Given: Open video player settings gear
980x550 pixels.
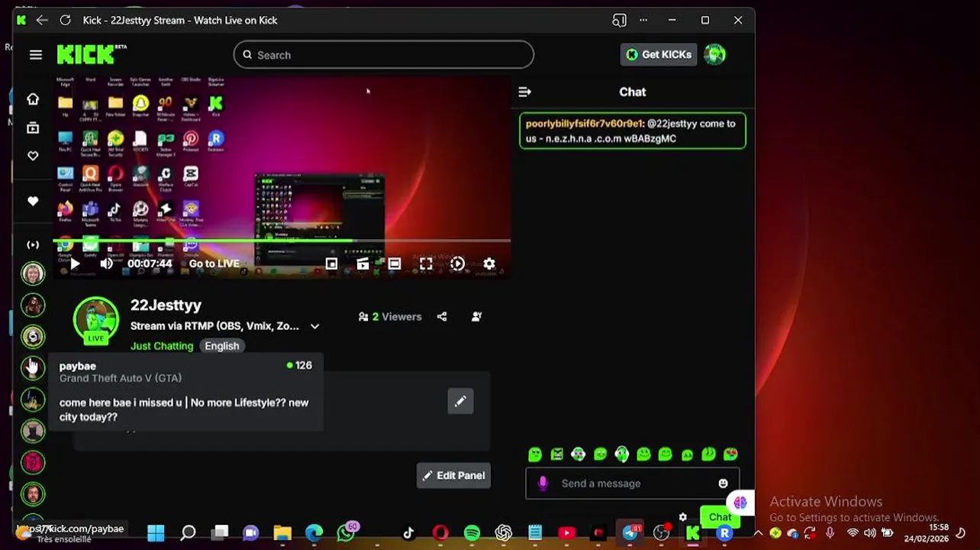Looking at the screenshot, I should [x=489, y=264].
